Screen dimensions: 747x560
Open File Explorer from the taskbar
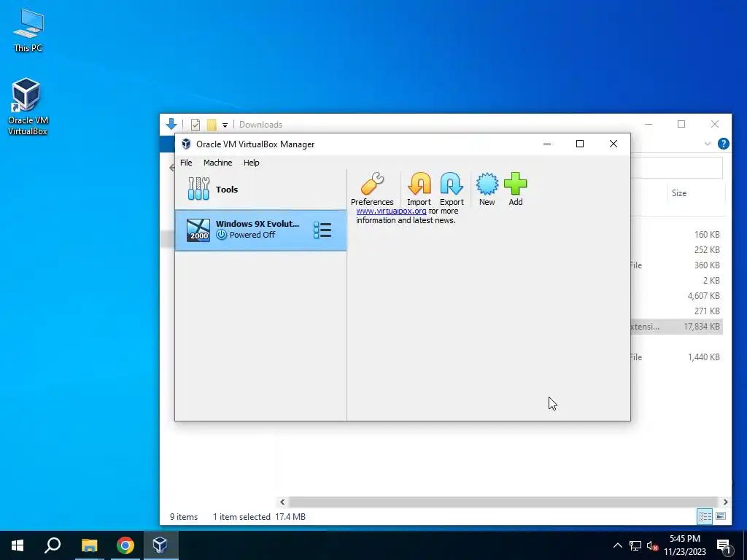click(x=89, y=545)
